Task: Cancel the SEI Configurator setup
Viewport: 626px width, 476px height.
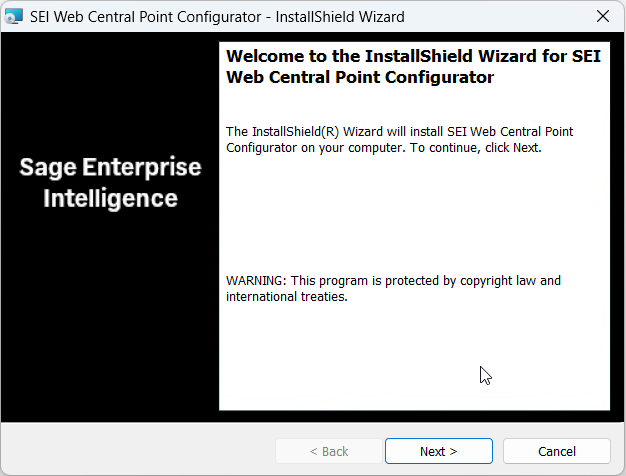Action: [x=556, y=451]
